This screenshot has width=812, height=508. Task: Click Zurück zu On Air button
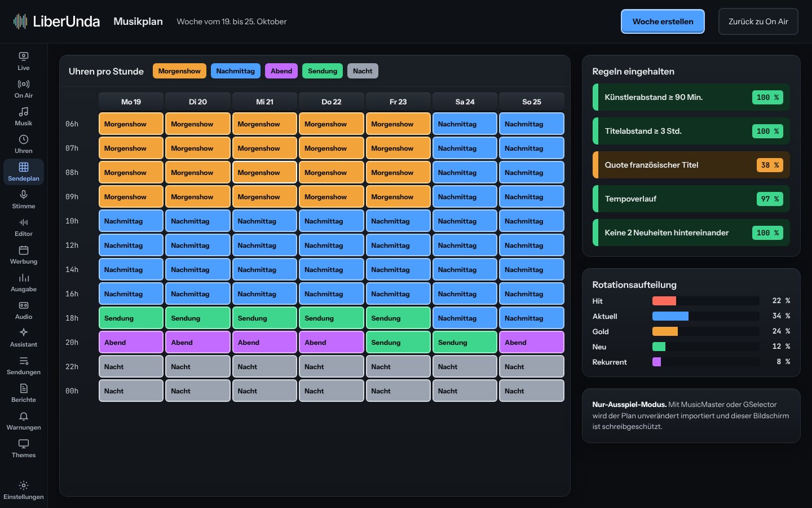pyautogui.click(x=758, y=21)
